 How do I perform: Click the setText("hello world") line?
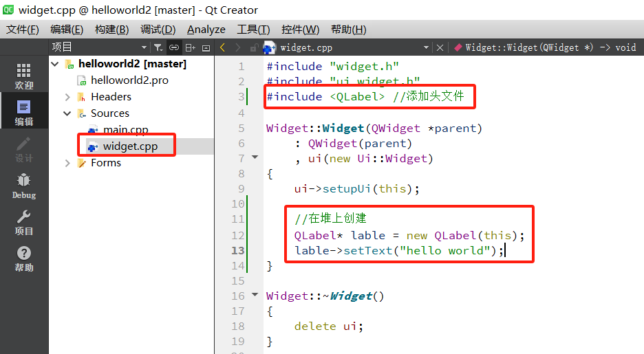coord(399,251)
